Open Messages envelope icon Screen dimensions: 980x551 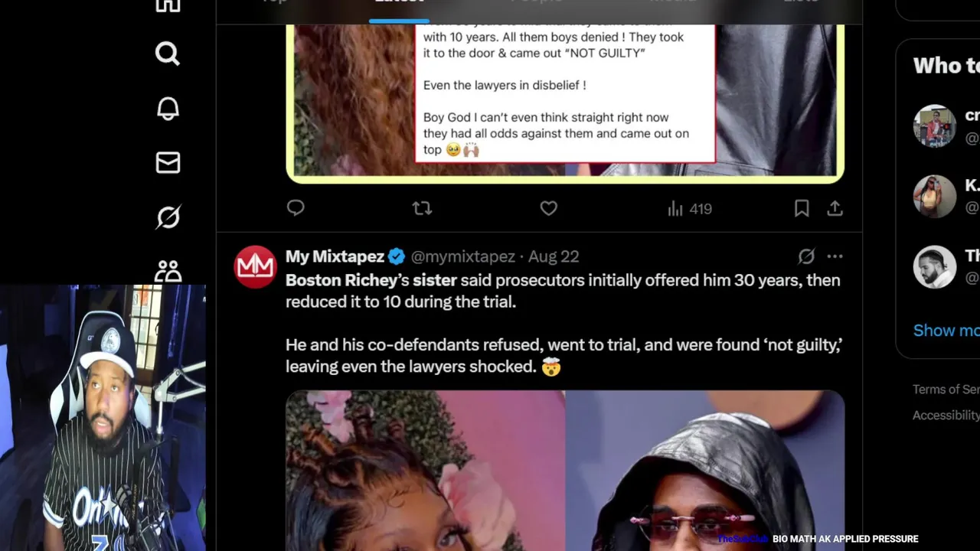[x=168, y=163]
